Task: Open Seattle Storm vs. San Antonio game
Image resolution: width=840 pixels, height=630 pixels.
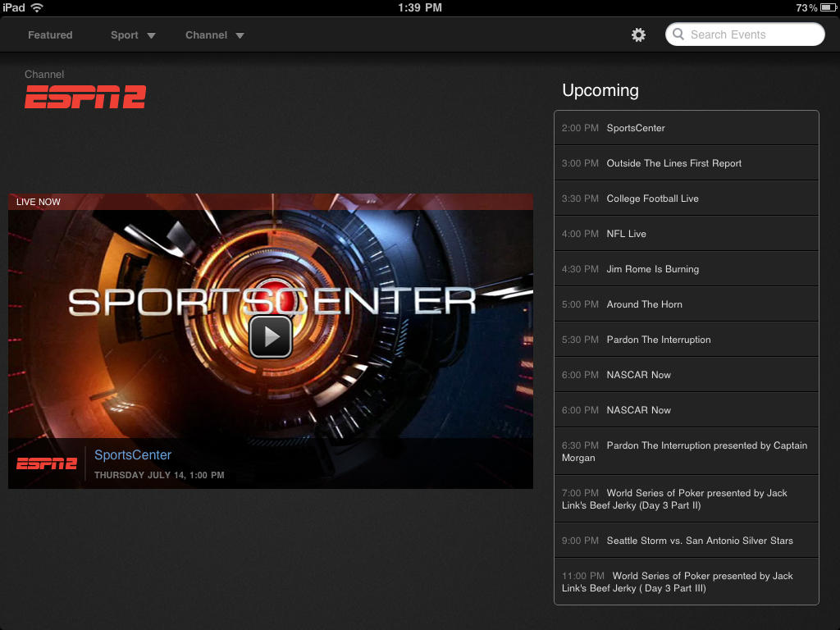Action: (x=687, y=541)
